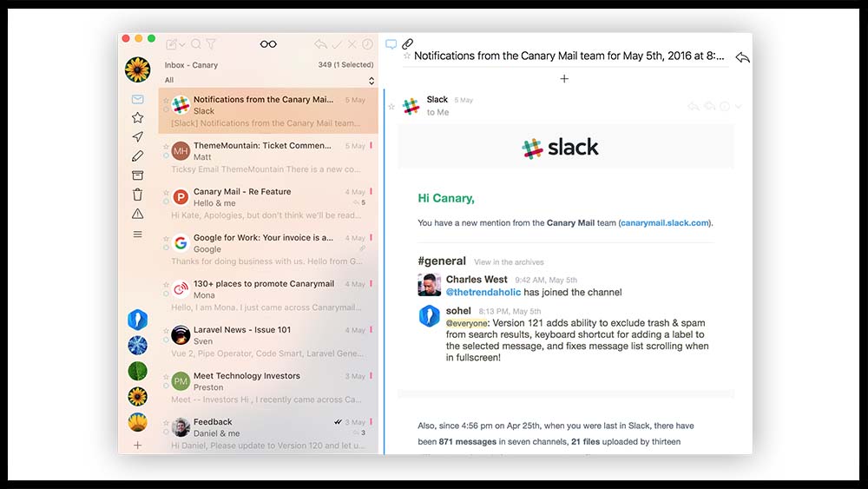Open the Starred folder in sidebar

(x=137, y=117)
